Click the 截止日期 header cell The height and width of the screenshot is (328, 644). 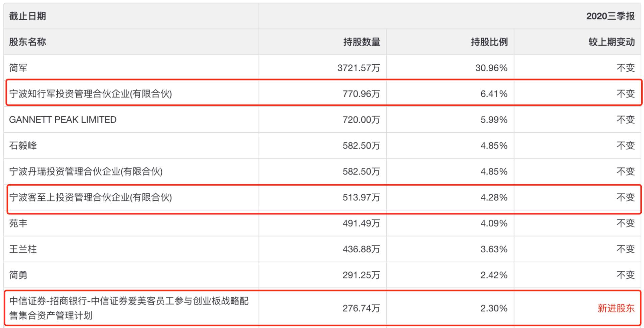pyautogui.click(x=28, y=16)
